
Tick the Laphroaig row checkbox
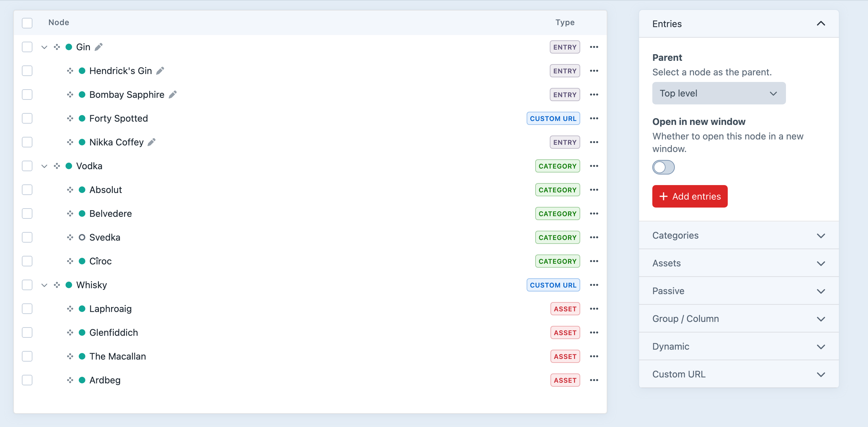click(27, 309)
